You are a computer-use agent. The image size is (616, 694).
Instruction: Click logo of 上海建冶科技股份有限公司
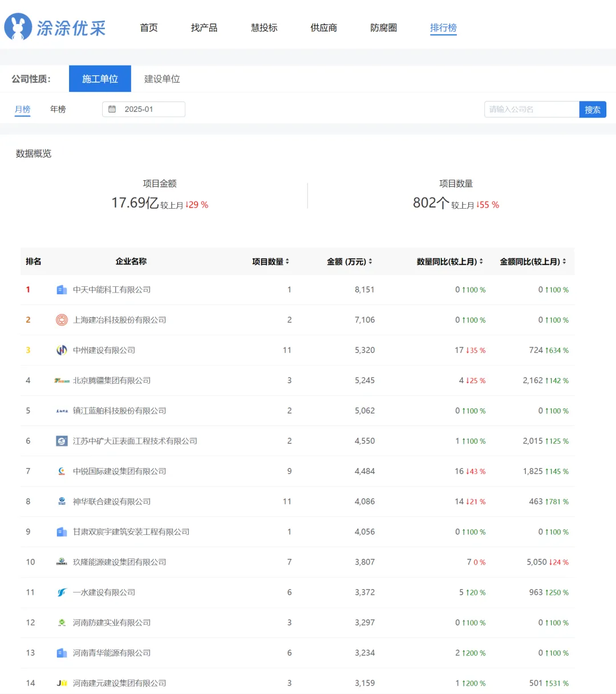tap(62, 320)
